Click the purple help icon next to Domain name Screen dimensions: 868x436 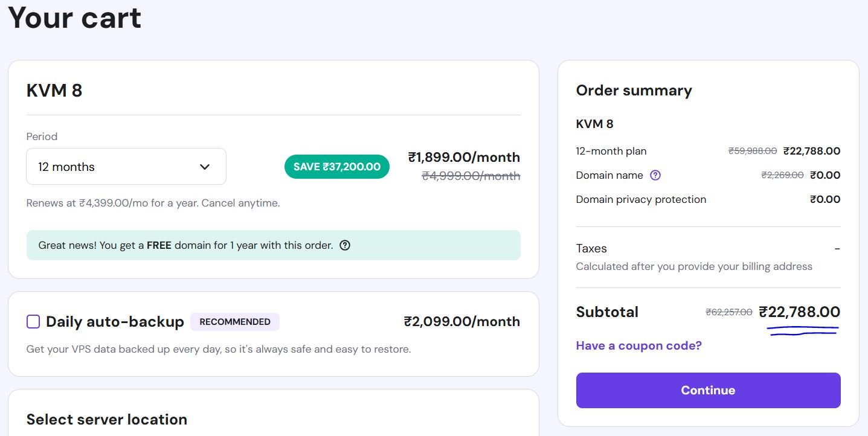tap(655, 175)
